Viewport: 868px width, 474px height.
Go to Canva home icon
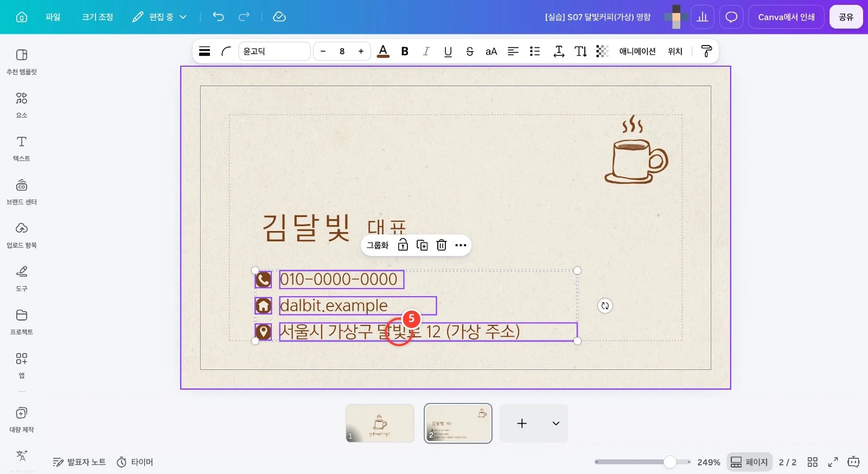point(22,17)
